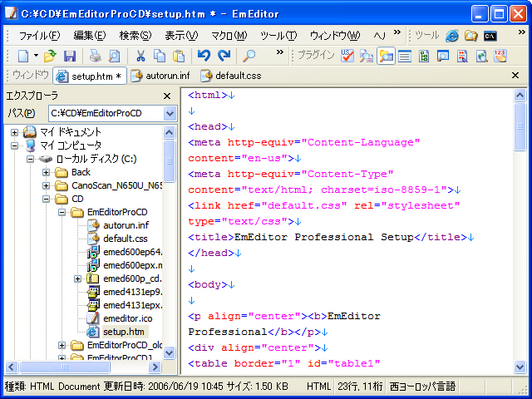The height and width of the screenshot is (399, 532).
Task: Expand the tools toolbar overflow chevron
Action: coord(522,32)
